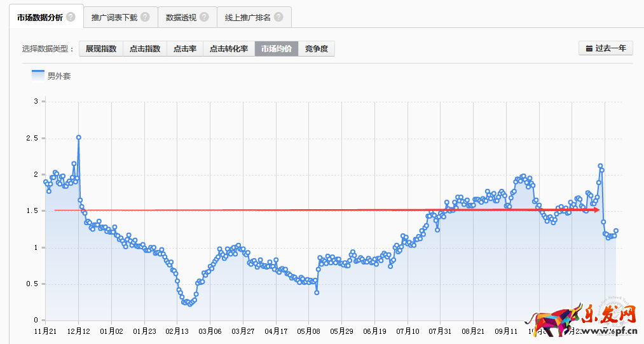Click the calendar icon in 过去一年 button
The width and height of the screenshot is (644, 344).
click(588, 48)
